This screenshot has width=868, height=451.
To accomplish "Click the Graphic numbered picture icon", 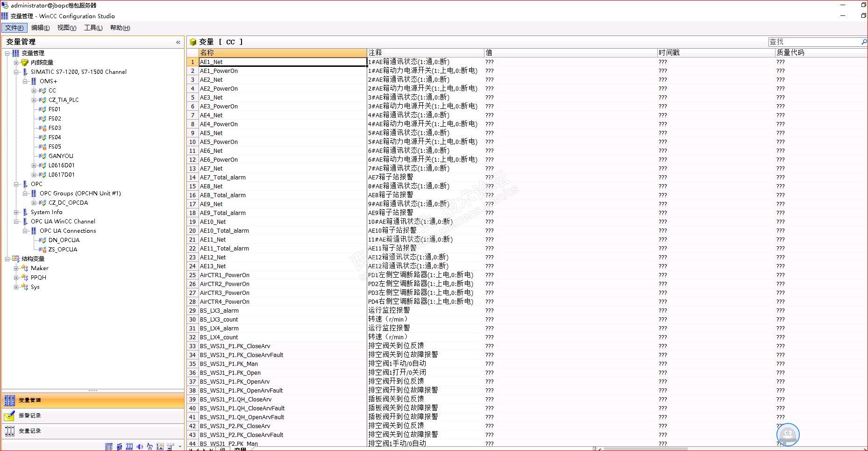I will [160, 447].
